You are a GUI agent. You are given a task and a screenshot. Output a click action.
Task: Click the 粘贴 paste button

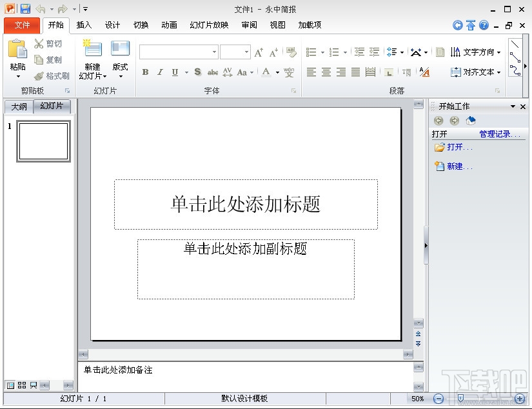(x=17, y=58)
